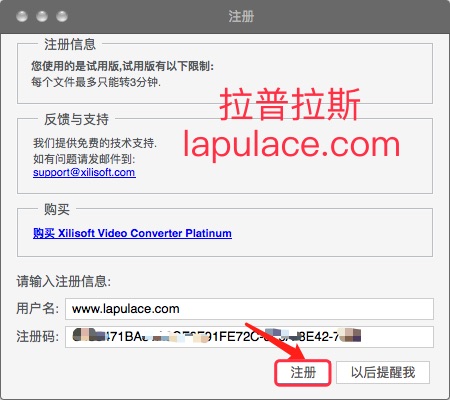Click the 用户名 label
450x400 pixels.
pos(37,308)
